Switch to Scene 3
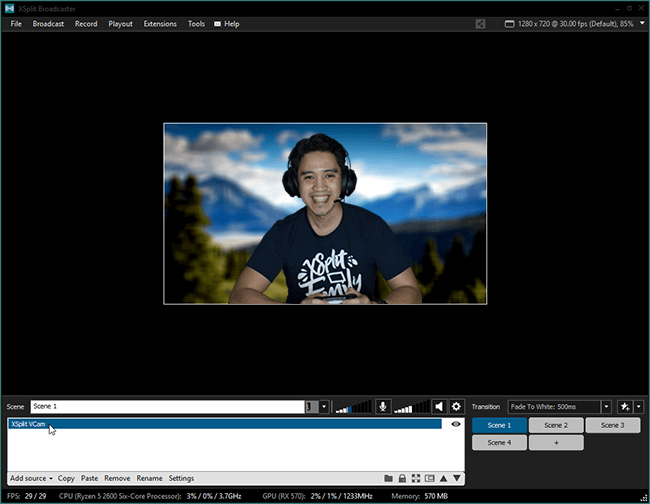This screenshot has height=504, width=650. click(x=613, y=425)
